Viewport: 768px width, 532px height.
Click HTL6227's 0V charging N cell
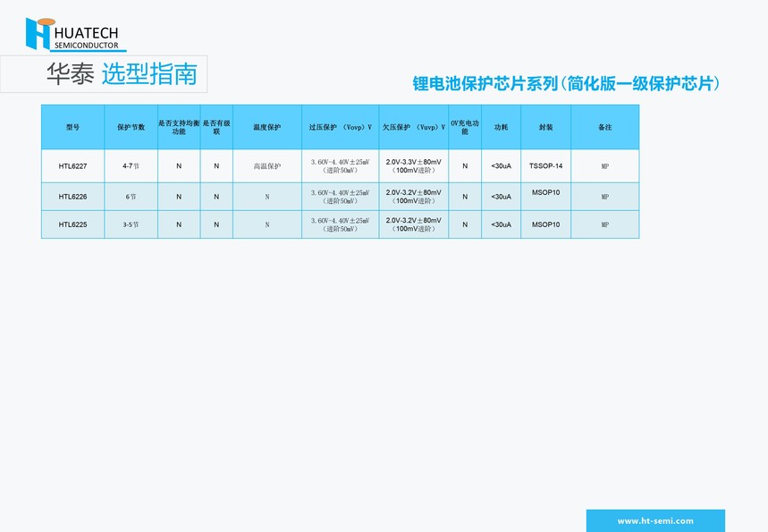[x=465, y=166]
